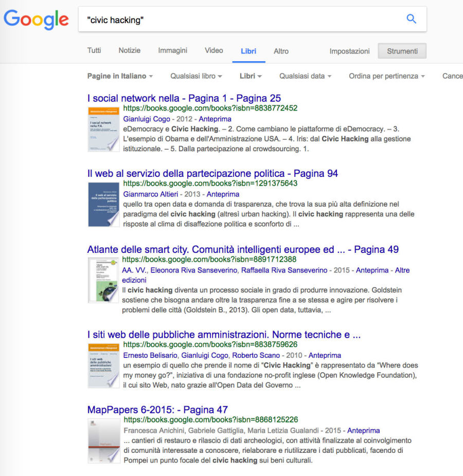Click Anteprima for the MapPapers 2015 book
This screenshot has width=463, height=476.
[363, 431]
